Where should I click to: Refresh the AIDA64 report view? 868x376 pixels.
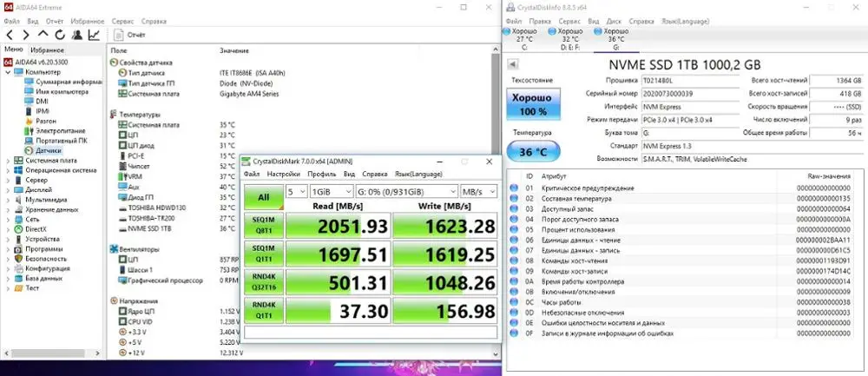[60, 35]
